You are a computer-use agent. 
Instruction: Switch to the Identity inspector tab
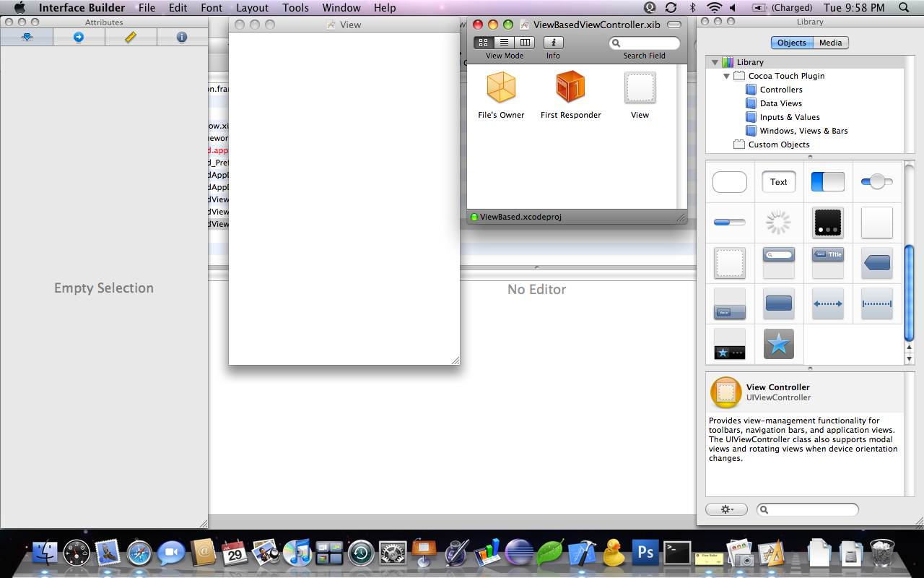coord(182,37)
